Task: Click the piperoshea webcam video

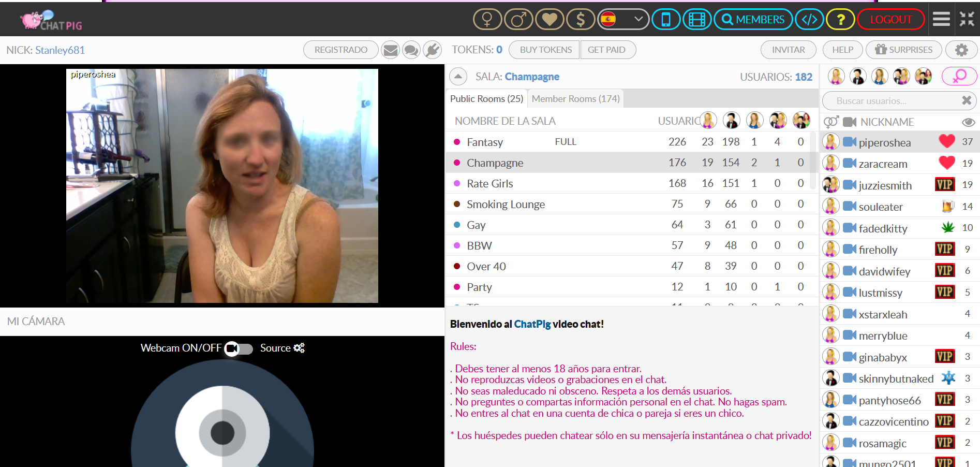Action: pos(222,186)
